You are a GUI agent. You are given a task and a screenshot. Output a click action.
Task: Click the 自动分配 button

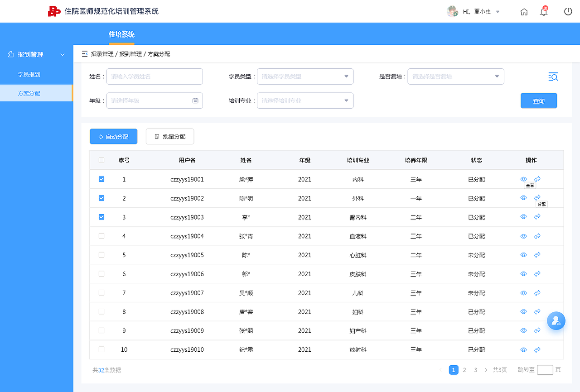pos(113,136)
